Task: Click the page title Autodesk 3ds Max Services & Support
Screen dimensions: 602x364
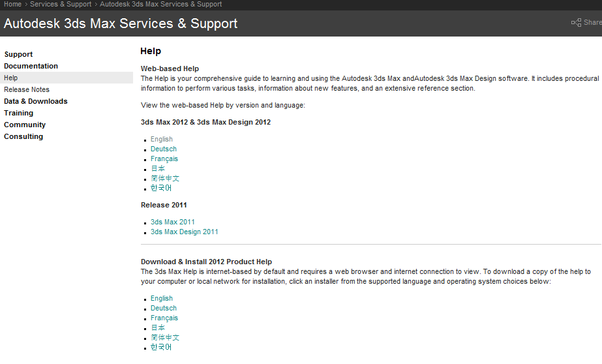Action: [x=121, y=23]
